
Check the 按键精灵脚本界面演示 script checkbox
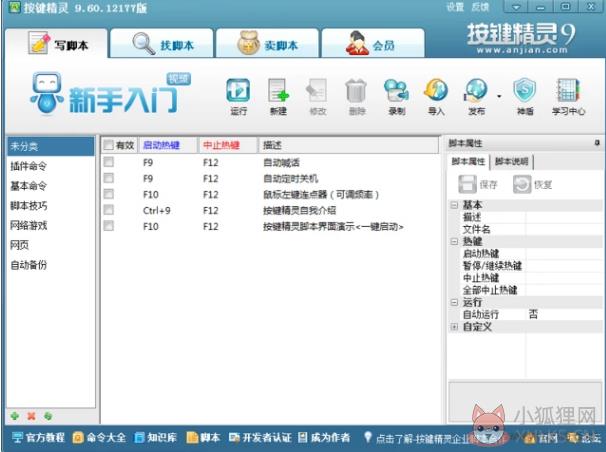(109, 226)
